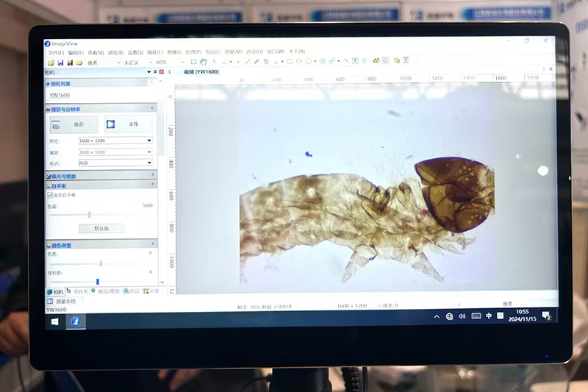588x392 pixels.
Task: Select the rectangle shape tool
Action: tap(290, 62)
